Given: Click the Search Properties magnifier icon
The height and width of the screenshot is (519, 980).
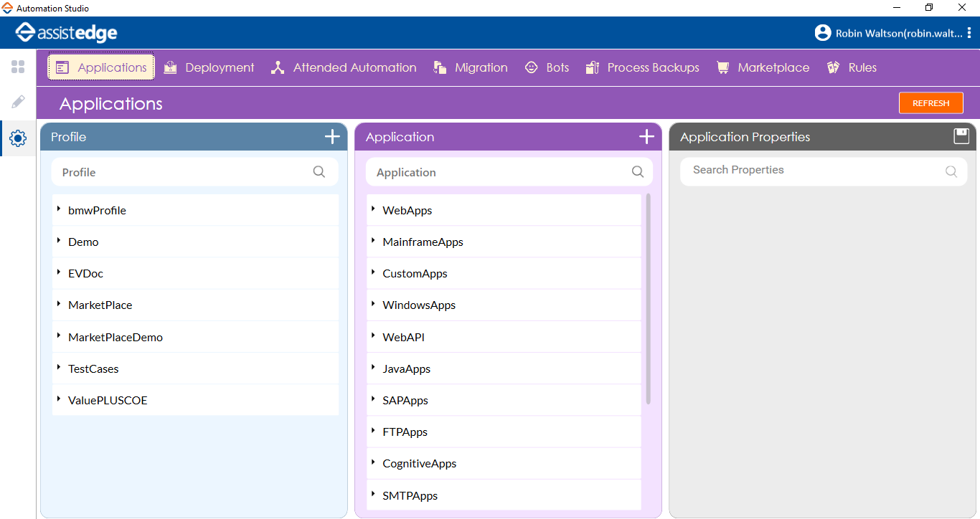Looking at the screenshot, I should (x=951, y=171).
